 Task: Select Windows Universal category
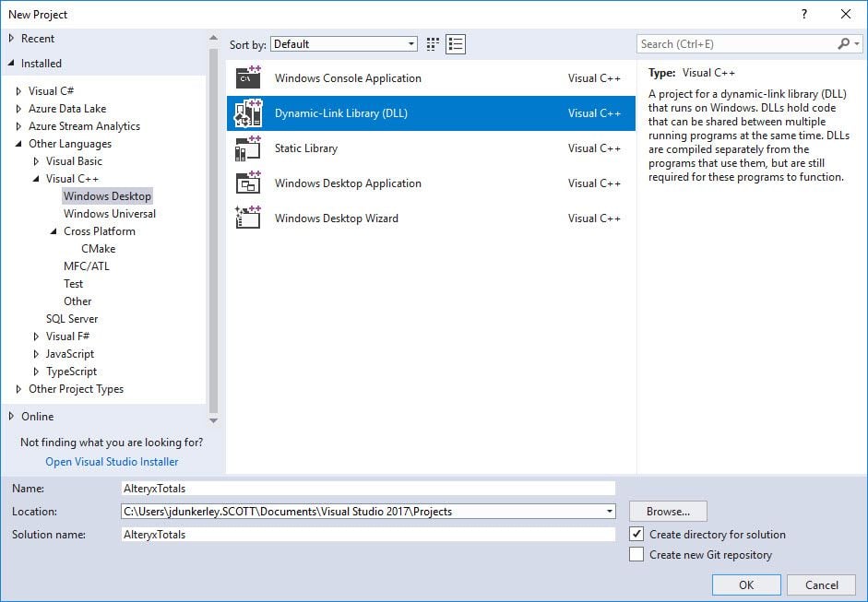click(110, 214)
